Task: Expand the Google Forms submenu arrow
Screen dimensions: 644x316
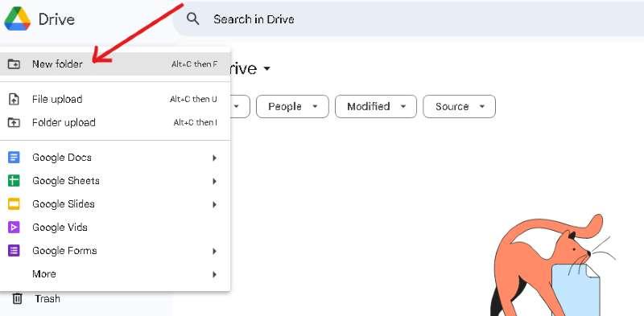Action: click(214, 251)
